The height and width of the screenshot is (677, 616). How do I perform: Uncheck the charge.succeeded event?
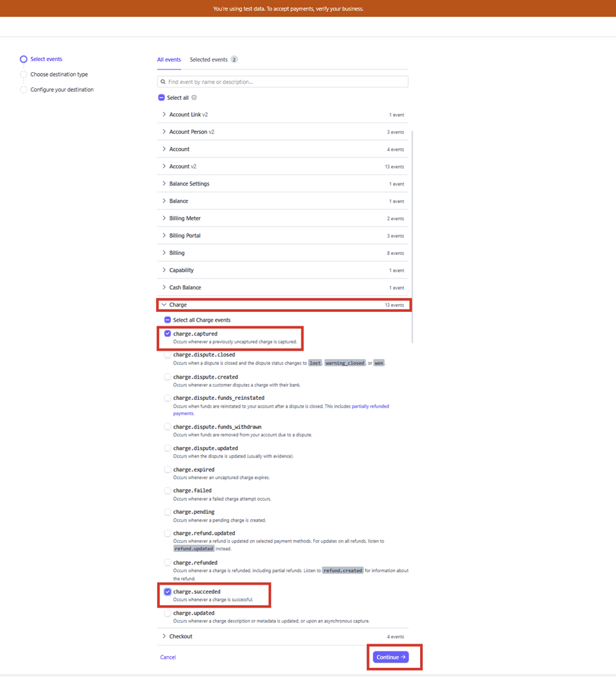coord(168,592)
